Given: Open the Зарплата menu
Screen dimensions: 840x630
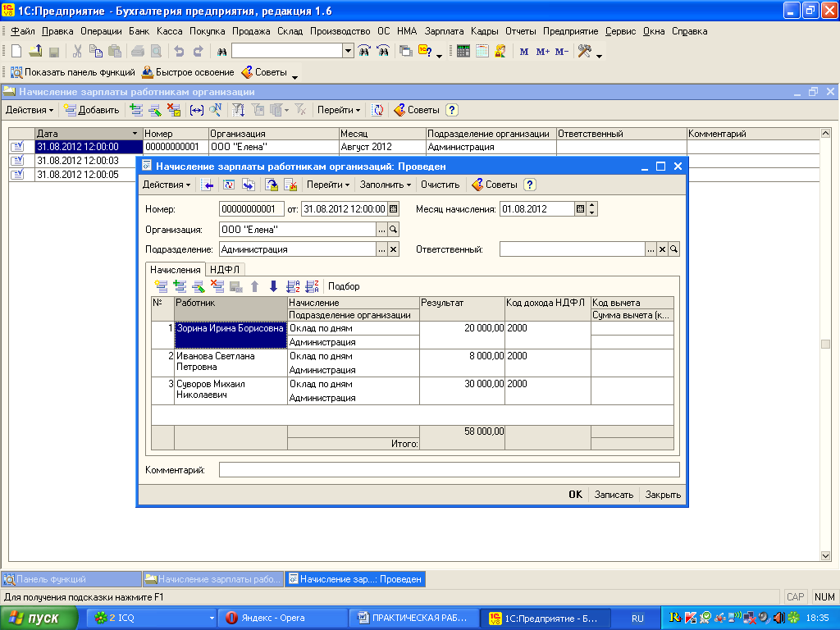Looking at the screenshot, I should point(444,31).
